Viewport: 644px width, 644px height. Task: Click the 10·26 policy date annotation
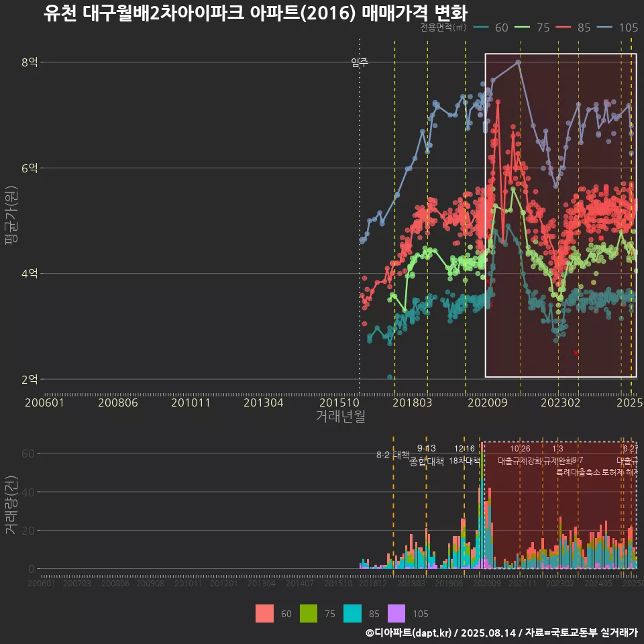tap(520, 449)
